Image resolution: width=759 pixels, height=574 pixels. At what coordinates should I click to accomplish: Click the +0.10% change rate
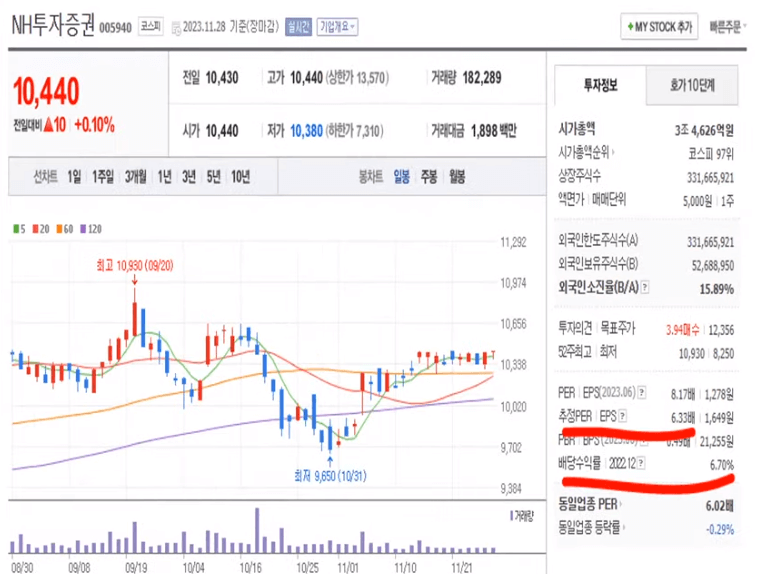[x=94, y=125]
